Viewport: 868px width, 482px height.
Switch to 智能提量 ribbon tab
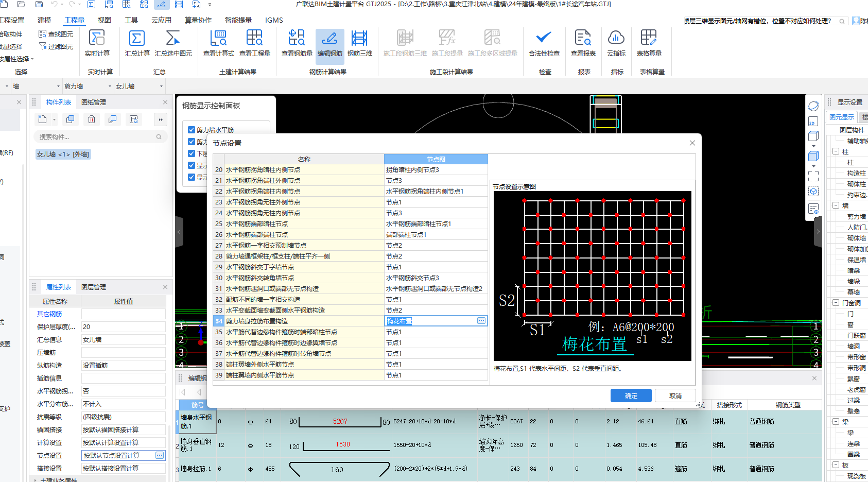click(238, 20)
